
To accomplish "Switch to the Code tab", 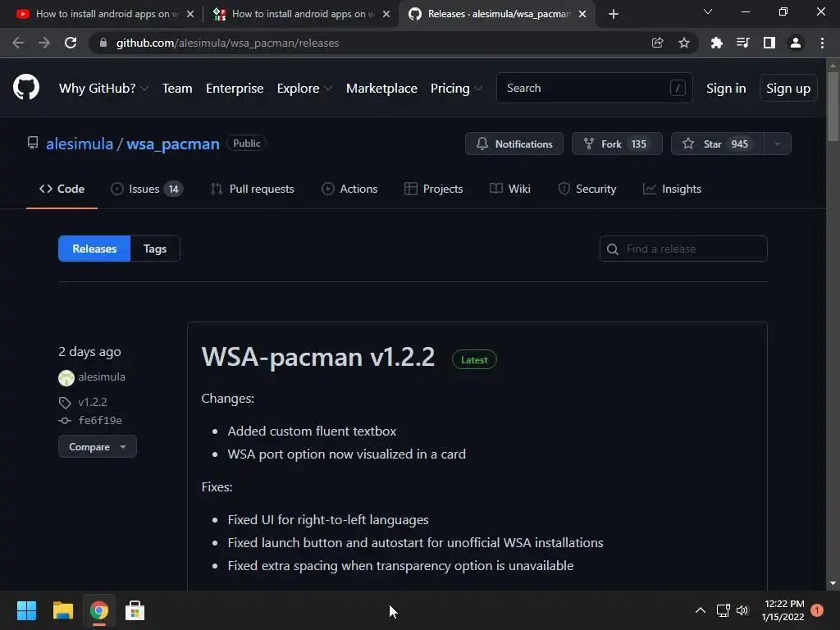I will 62,189.
